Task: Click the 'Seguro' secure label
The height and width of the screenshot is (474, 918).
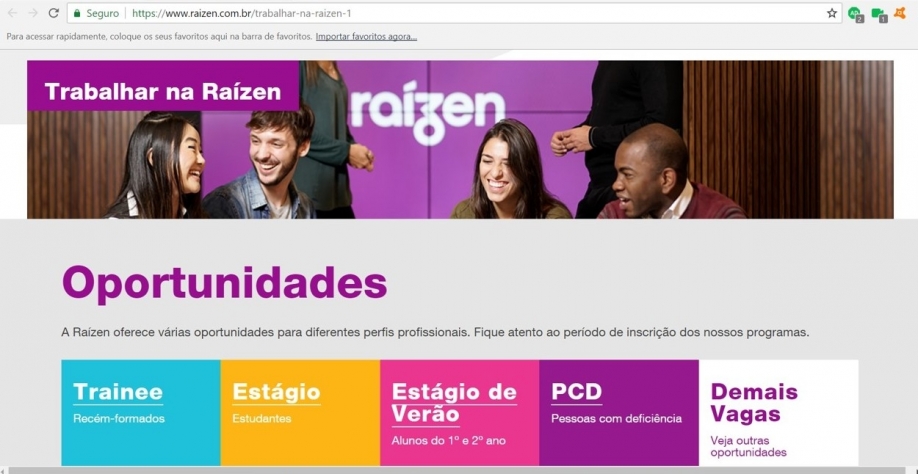Action: (x=102, y=13)
